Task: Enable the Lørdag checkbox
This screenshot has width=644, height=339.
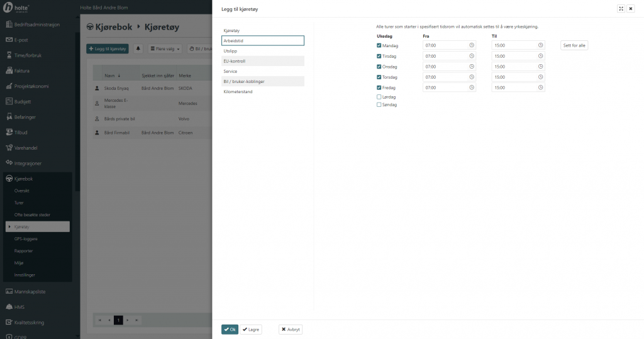Action: [x=379, y=97]
